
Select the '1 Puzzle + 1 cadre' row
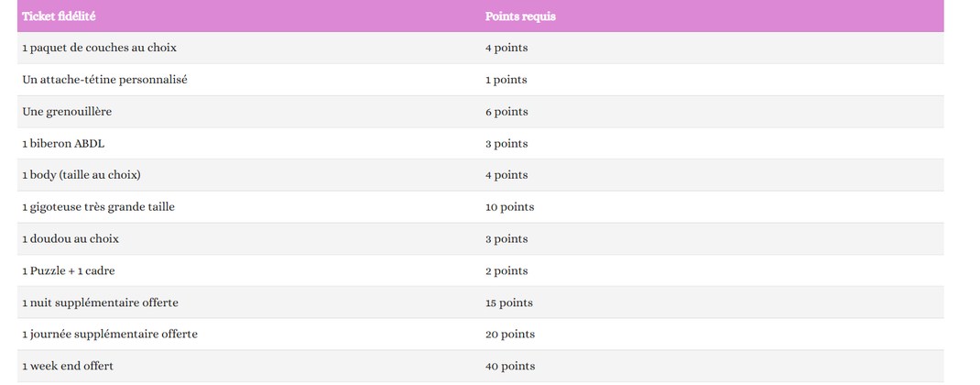[481, 271]
